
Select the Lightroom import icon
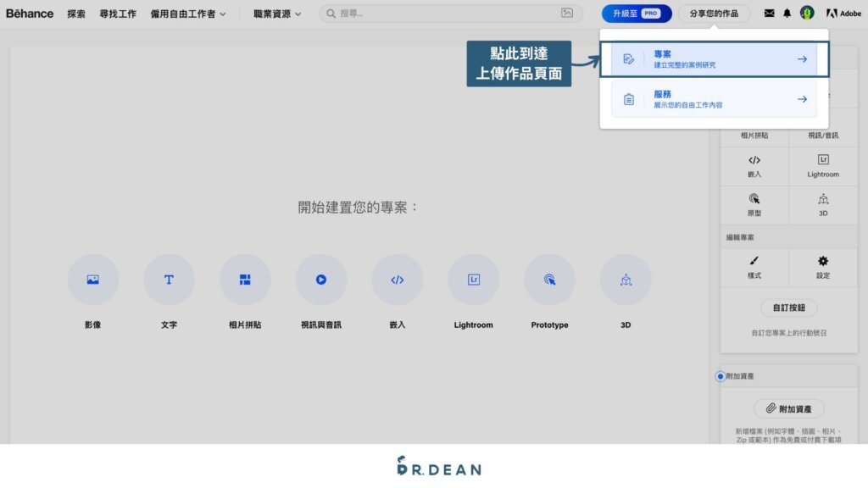click(x=473, y=279)
